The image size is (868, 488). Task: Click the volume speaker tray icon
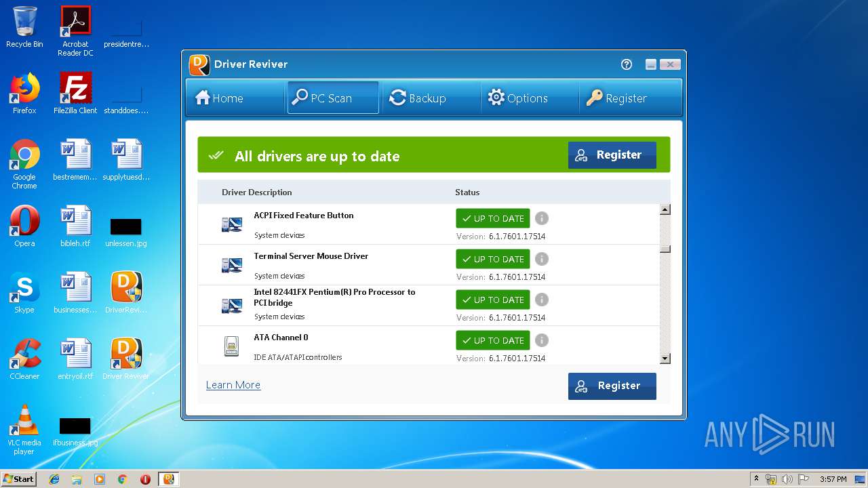click(x=787, y=479)
